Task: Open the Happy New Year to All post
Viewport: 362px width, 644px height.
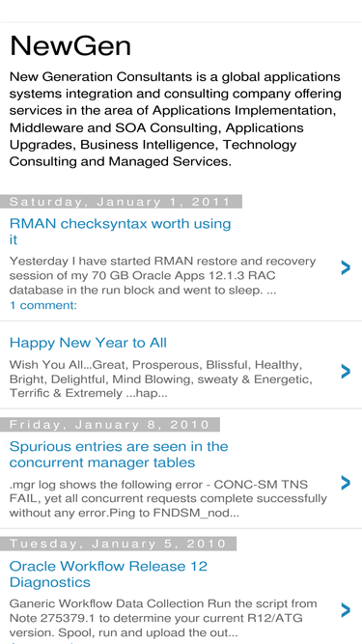Action: coord(88,343)
